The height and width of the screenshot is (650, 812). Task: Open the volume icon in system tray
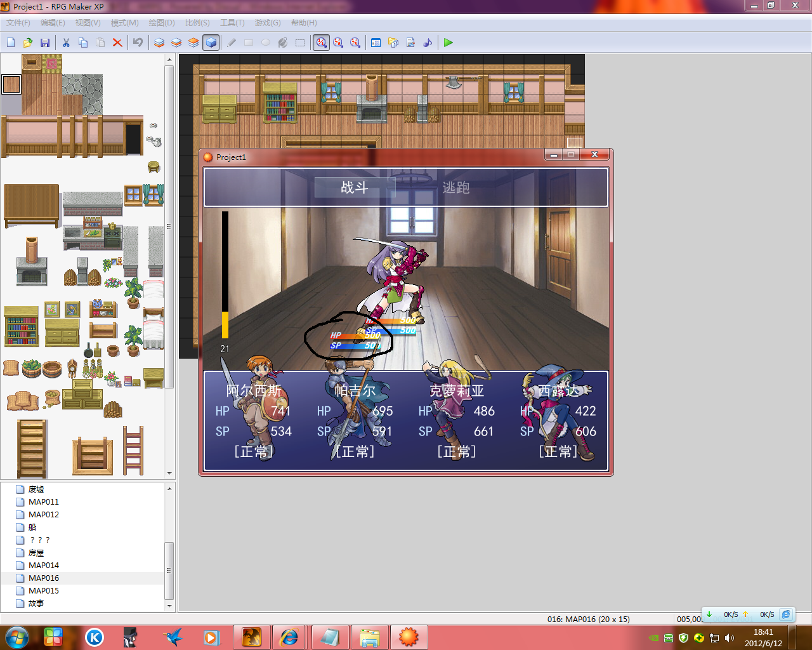730,638
